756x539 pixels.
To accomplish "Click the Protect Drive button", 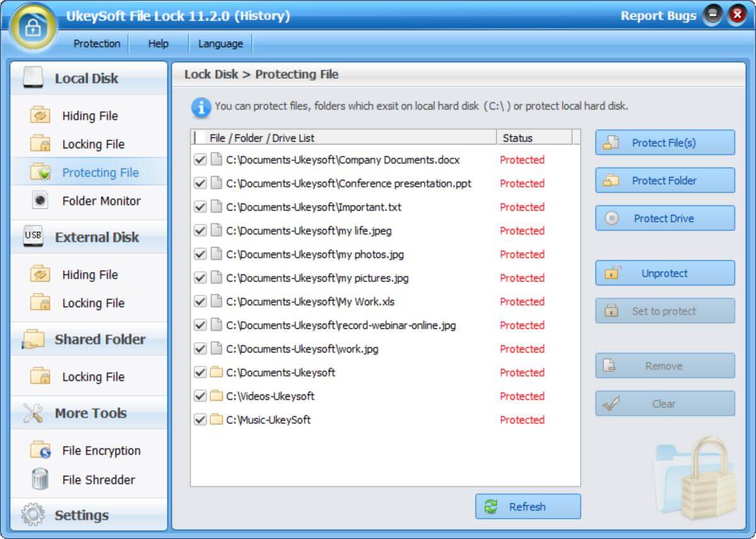I will pos(665,218).
